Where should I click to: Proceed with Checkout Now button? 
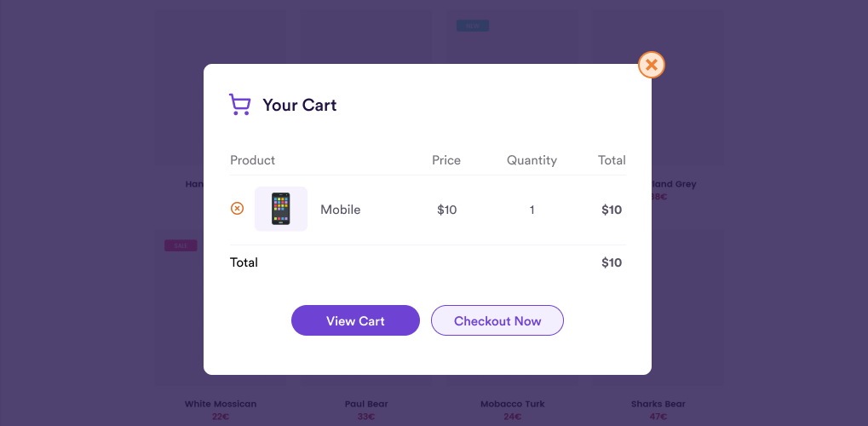coord(497,320)
